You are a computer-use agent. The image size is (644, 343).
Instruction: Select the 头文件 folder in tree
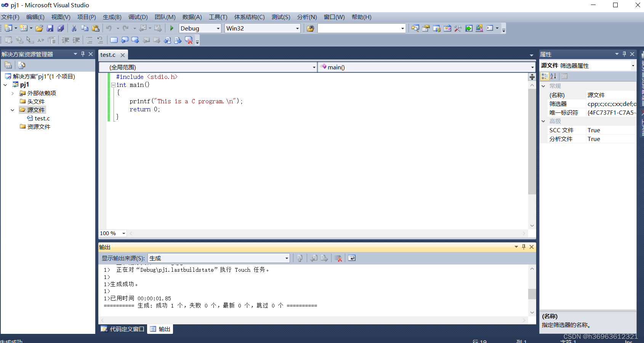[36, 102]
